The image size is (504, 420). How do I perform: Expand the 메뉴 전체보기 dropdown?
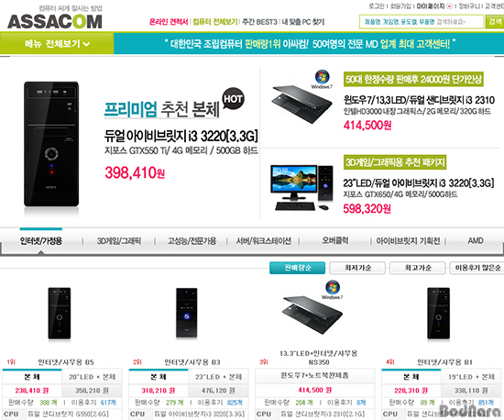click(x=57, y=43)
